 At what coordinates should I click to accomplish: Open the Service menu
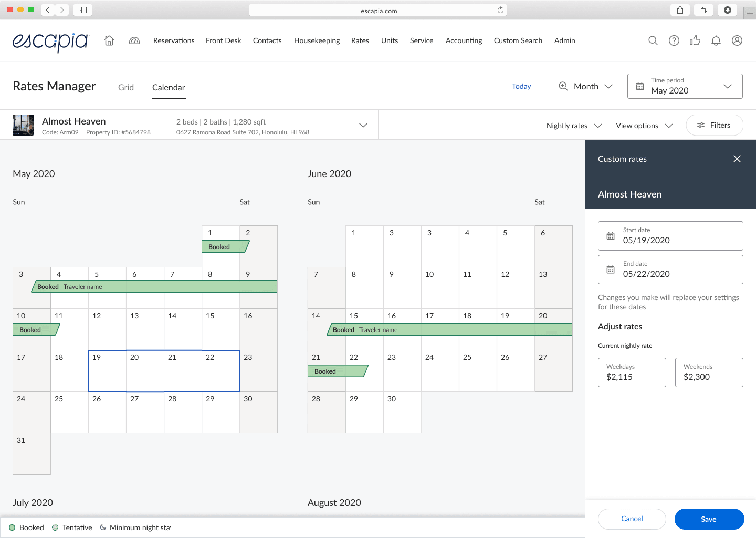(422, 40)
